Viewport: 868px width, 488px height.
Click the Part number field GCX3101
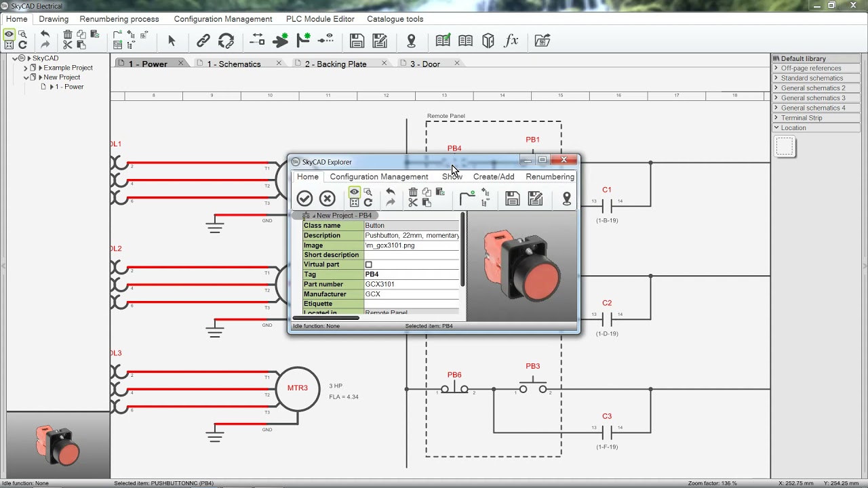coord(412,284)
